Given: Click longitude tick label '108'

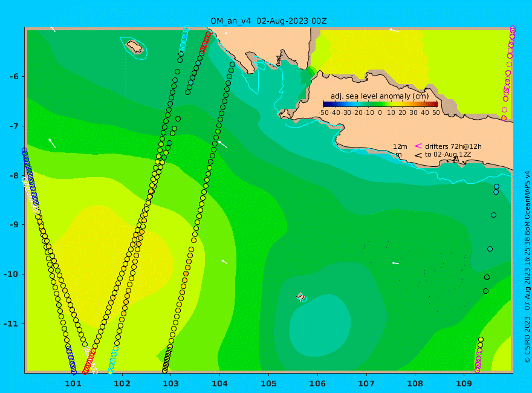Looking at the screenshot, I should pyautogui.click(x=415, y=384).
